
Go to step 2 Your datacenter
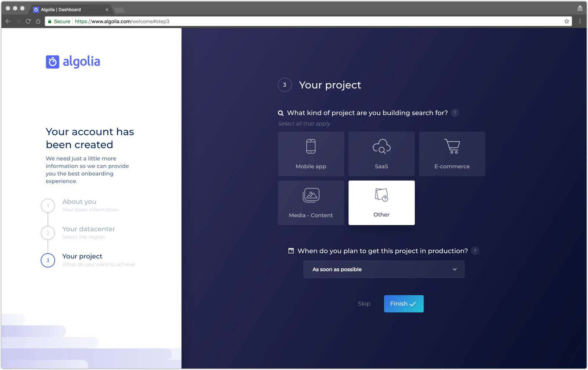(78, 233)
